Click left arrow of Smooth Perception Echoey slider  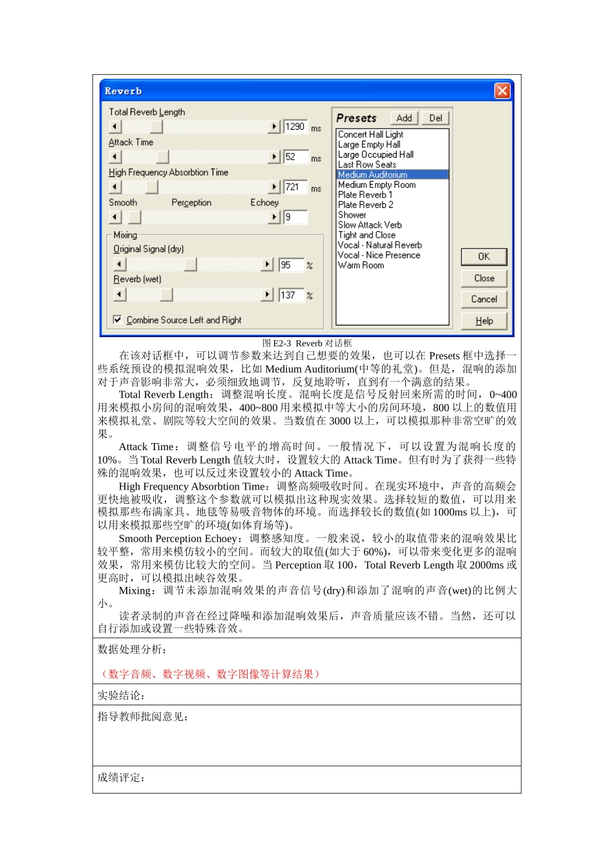pyautogui.click(x=116, y=218)
